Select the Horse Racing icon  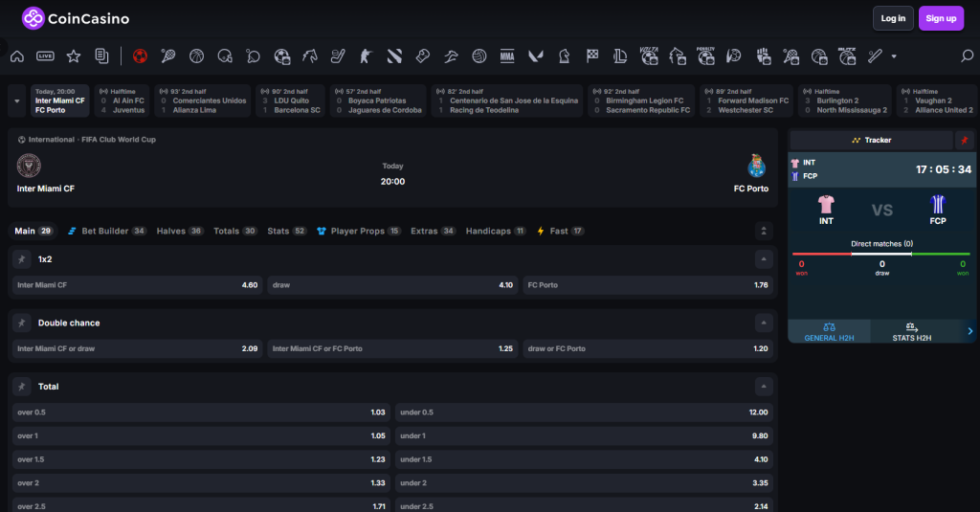(x=310, y=56)
